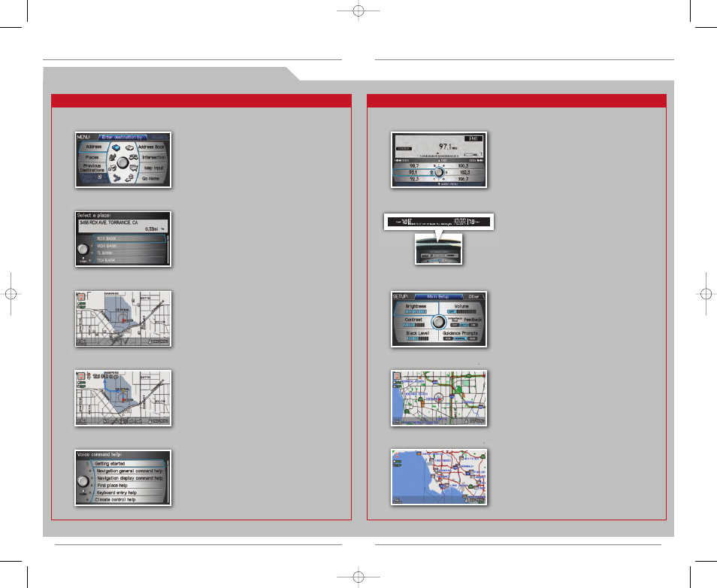Image resolution: width=717 pixels, height=588 pixels.
Task: Select Find place help
Action: coord(130,486)
